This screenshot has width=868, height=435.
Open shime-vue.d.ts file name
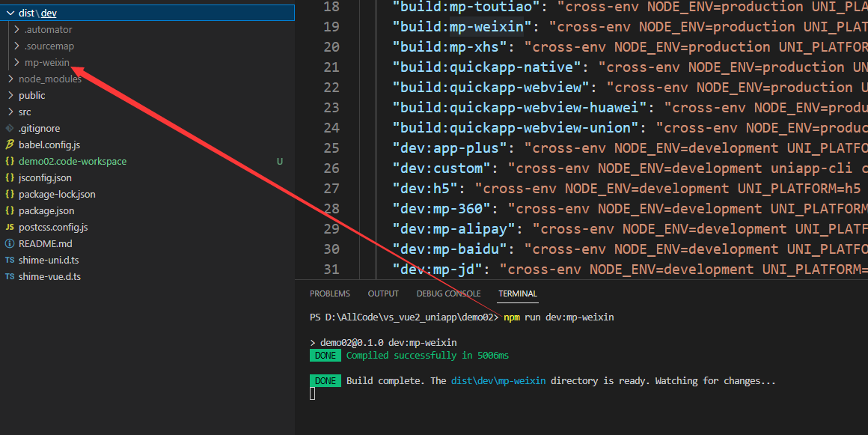coord(50,276)
